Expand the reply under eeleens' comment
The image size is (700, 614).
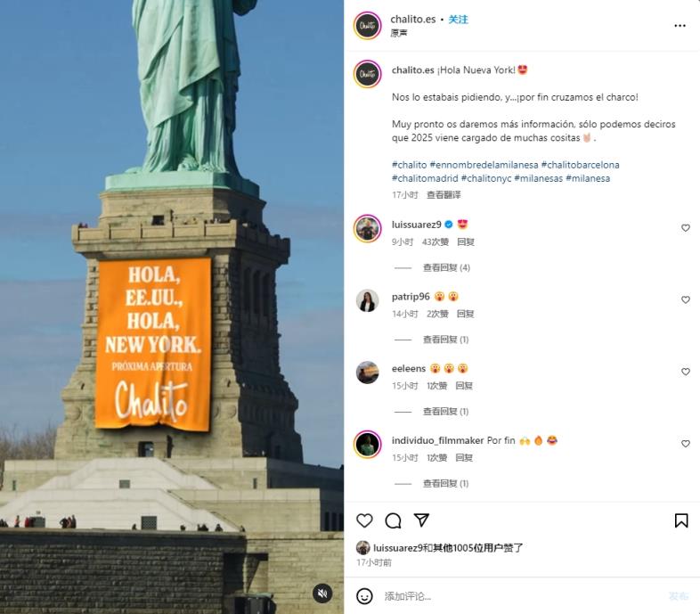click(x=445, y=412)
